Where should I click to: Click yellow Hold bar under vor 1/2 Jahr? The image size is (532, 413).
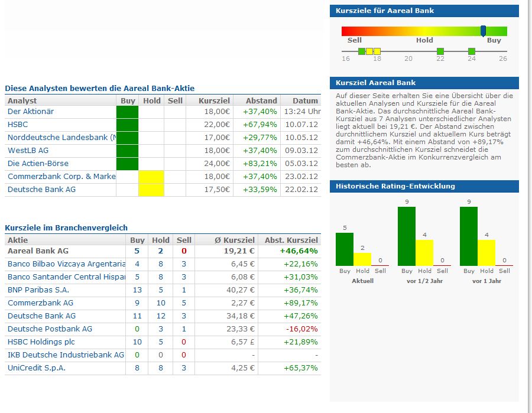[424, 253]
